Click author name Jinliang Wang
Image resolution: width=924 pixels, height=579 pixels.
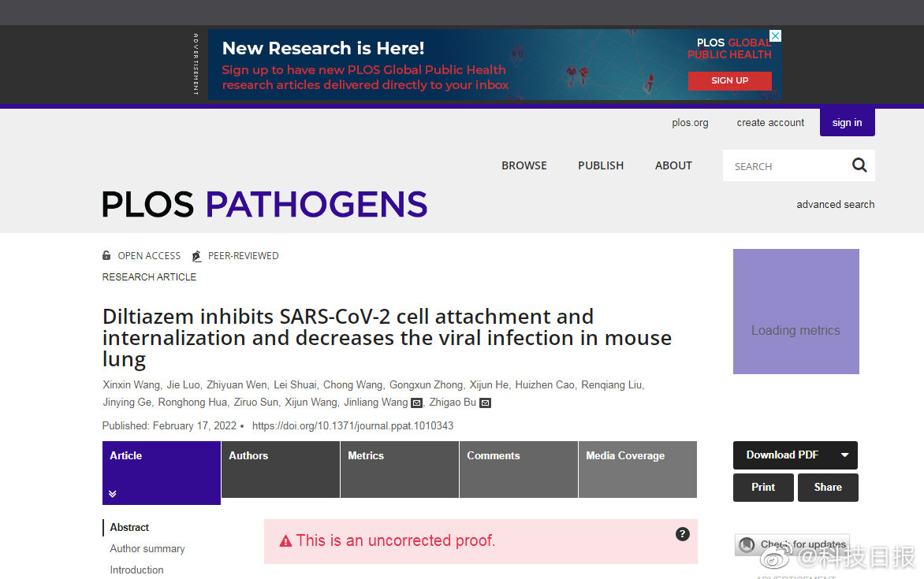point(376,403)
